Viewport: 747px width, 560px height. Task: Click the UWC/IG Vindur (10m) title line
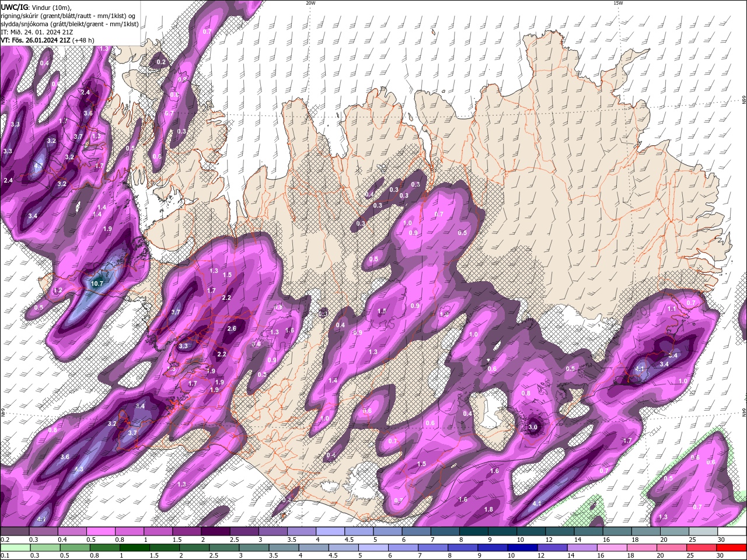tap(35, 7)
